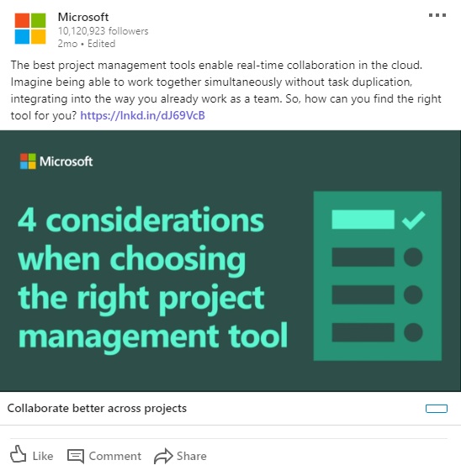Viewport: 461px width, 476px height.
Task: Click the 10,120,923 followers text
Action: 103,31
